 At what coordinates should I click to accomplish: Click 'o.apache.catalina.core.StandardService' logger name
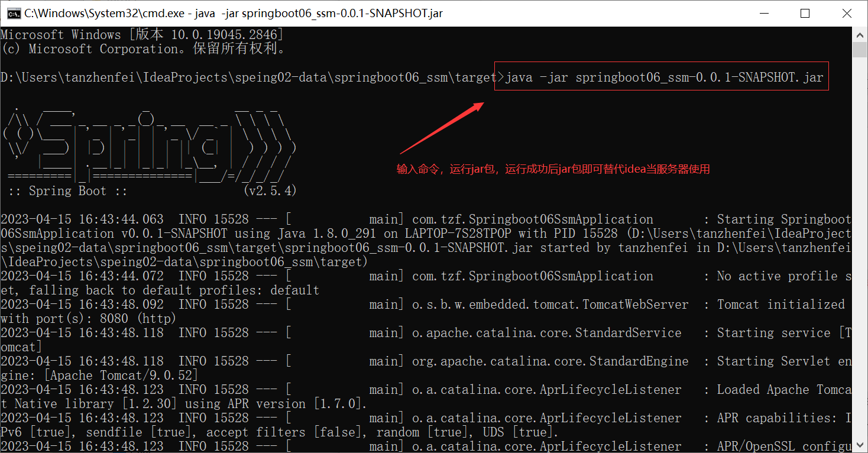click(547, 333)
